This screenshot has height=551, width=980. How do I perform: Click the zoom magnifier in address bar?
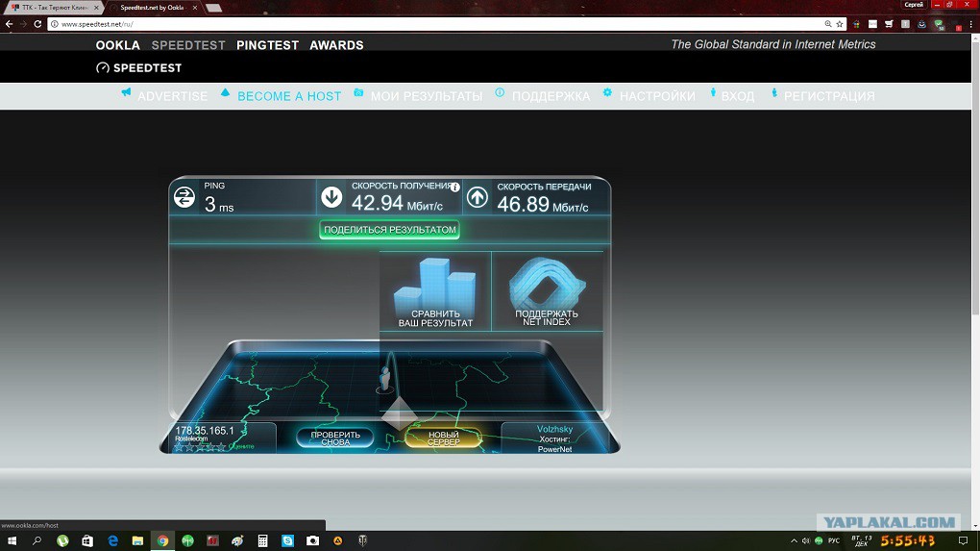click(x=828, y=24)
